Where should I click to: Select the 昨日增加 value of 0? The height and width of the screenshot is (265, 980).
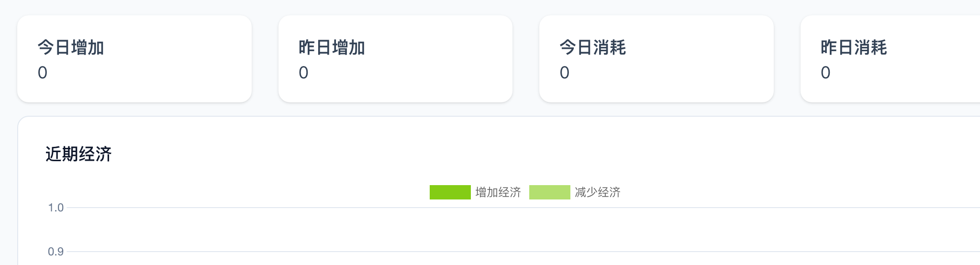click(303, 73)
